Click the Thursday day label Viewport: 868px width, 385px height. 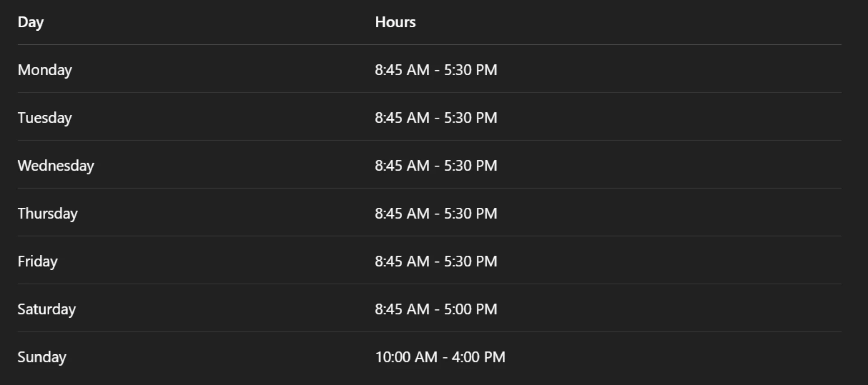(47, 214)
